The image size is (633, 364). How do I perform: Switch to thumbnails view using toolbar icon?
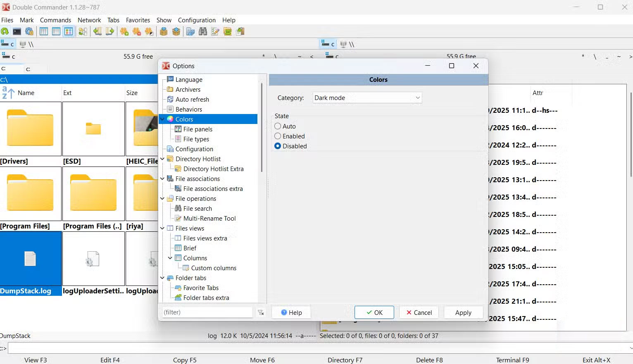click(x=69, y=31)
